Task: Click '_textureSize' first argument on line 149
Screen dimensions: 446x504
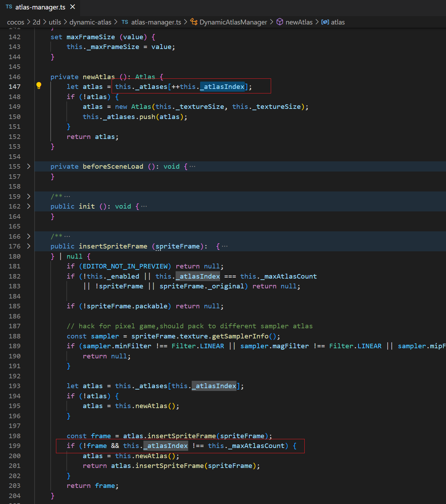Action: (x=200, y=106)
